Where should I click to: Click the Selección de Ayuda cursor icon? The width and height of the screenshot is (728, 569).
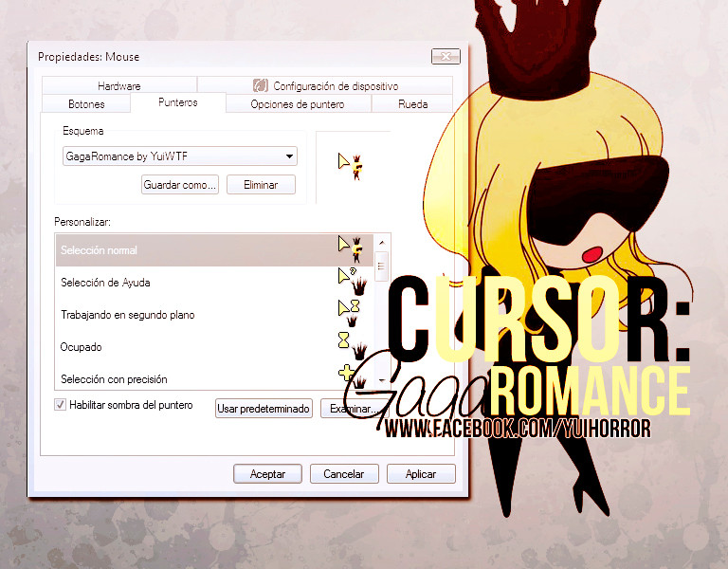pyautogui.click(x=353, y=281)
